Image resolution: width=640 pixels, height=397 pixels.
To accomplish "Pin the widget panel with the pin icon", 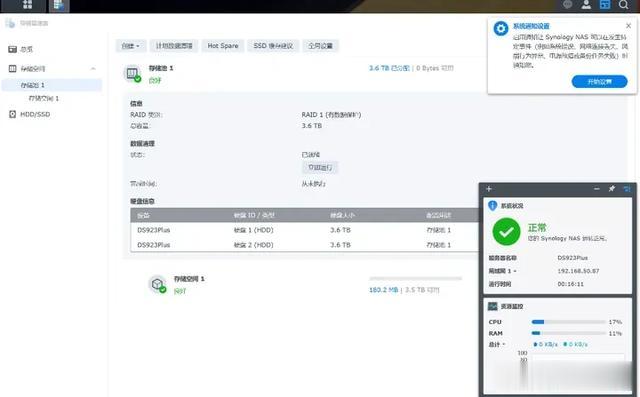I will [x=611, y=189].
